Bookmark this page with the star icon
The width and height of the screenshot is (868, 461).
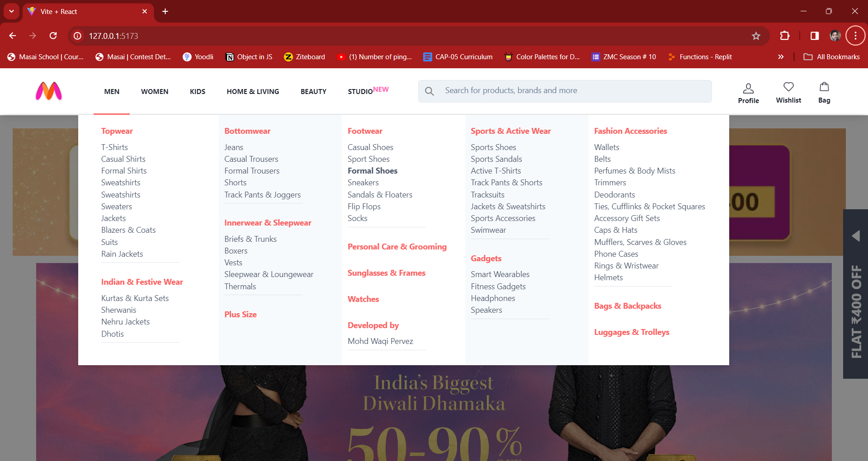click(x=756, y=36)
